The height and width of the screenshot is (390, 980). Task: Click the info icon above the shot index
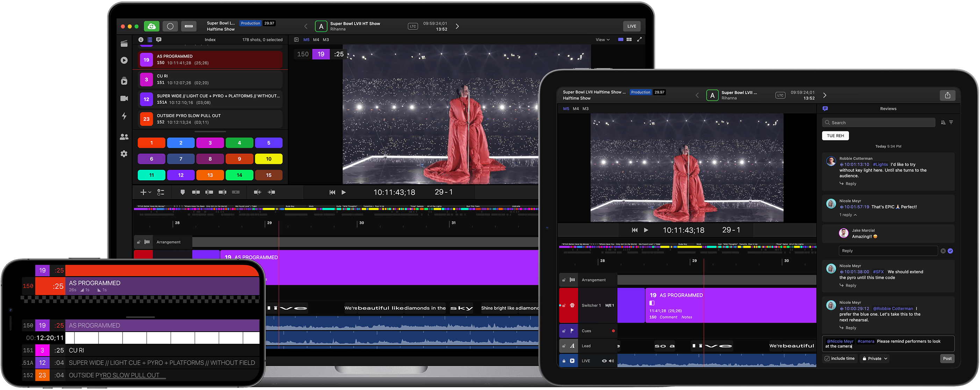[x=141, y=39]
